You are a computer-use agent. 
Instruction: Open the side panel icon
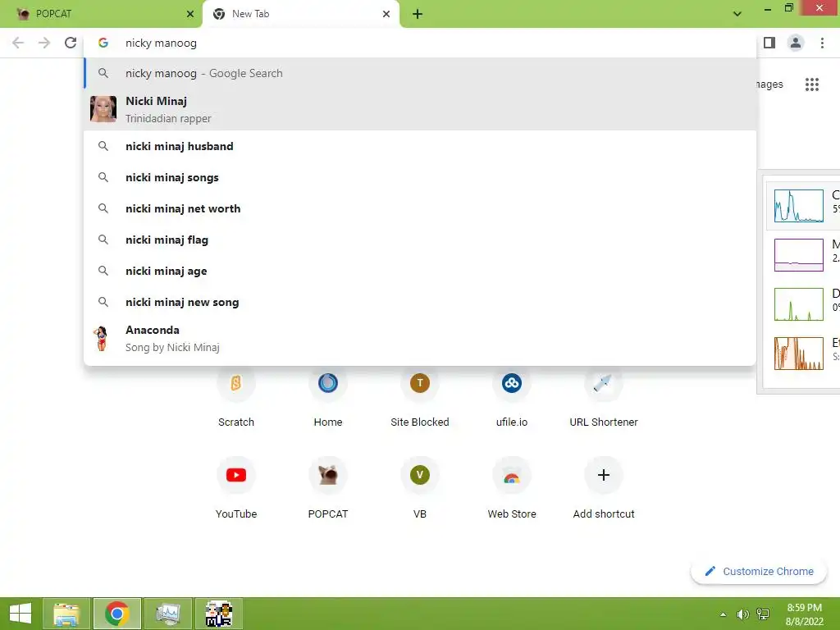coord(769,43)
